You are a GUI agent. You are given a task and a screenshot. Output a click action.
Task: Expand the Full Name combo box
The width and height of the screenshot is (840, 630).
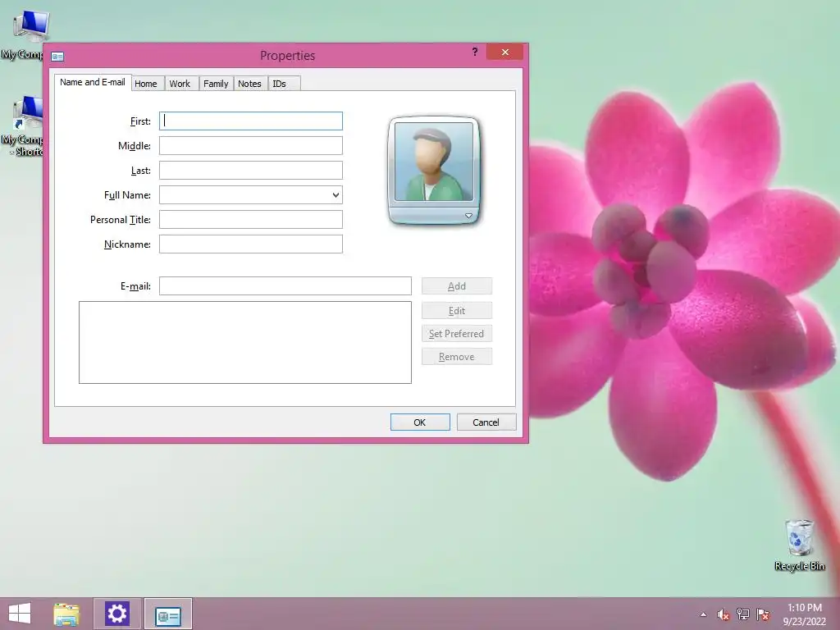click(x=336, y=195)
